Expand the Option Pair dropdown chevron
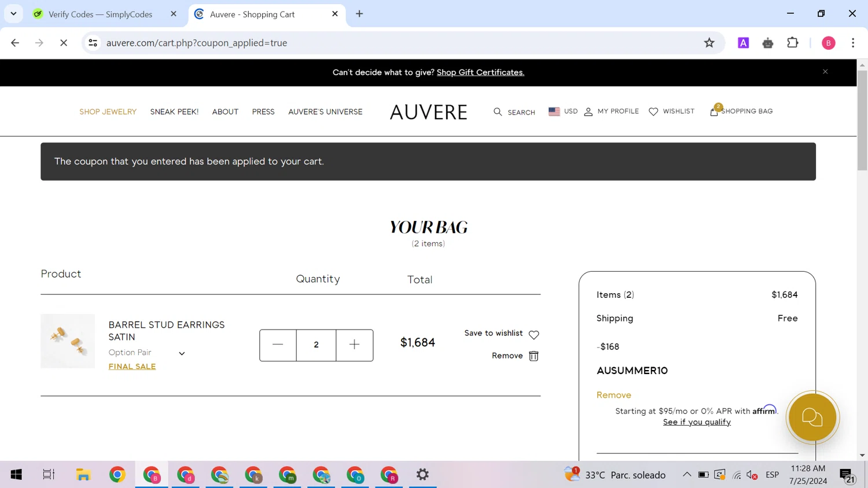Viewport: 868px width, 488px height. 182,353
